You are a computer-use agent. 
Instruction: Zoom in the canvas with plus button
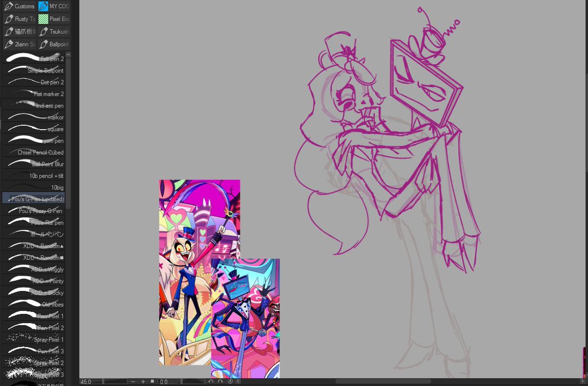(143, 382)
